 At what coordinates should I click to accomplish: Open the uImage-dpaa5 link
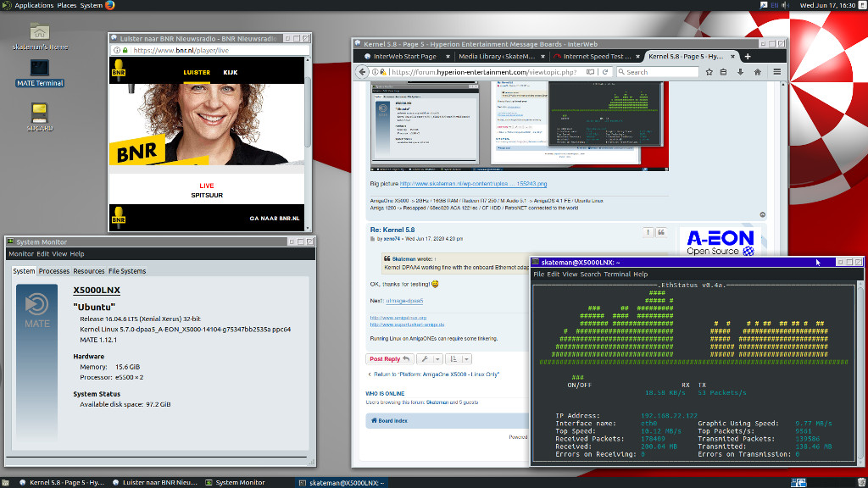tap(404, 301)
